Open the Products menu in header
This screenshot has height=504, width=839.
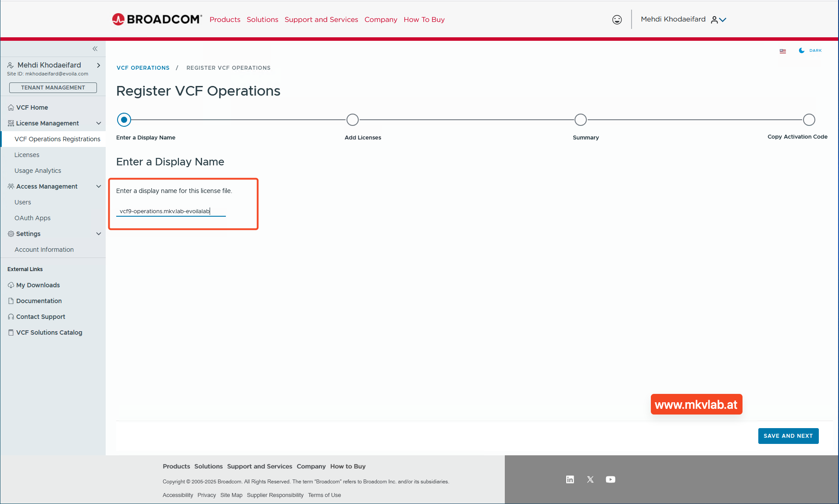[x=225, y=20]
